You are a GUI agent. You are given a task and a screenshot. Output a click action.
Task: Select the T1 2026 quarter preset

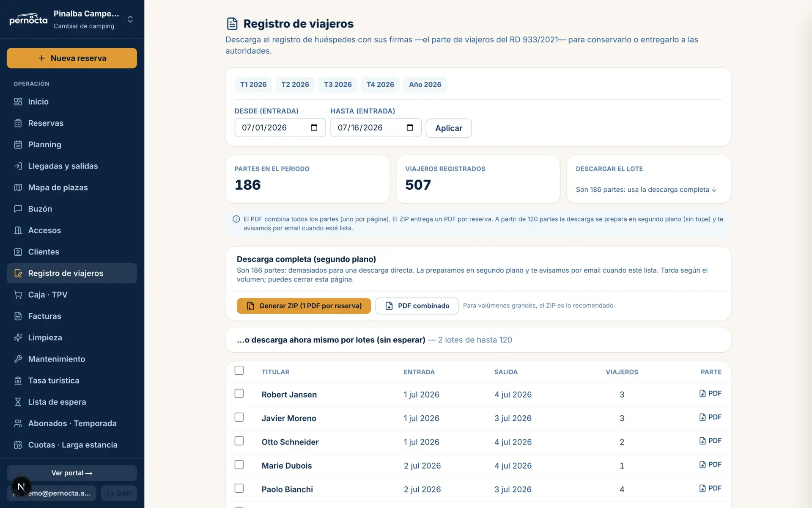click(253, 85)
